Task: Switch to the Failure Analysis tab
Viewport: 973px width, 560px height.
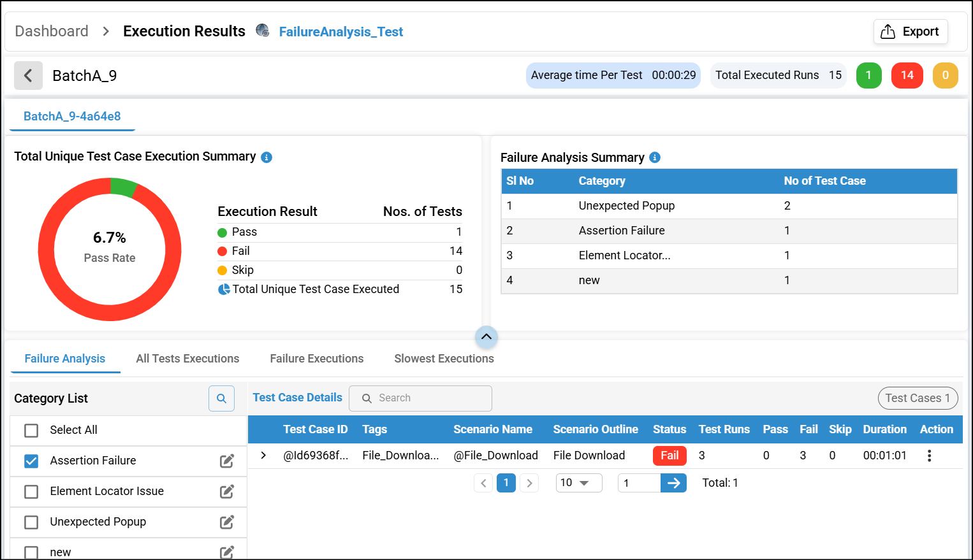Action: point(65,359)
